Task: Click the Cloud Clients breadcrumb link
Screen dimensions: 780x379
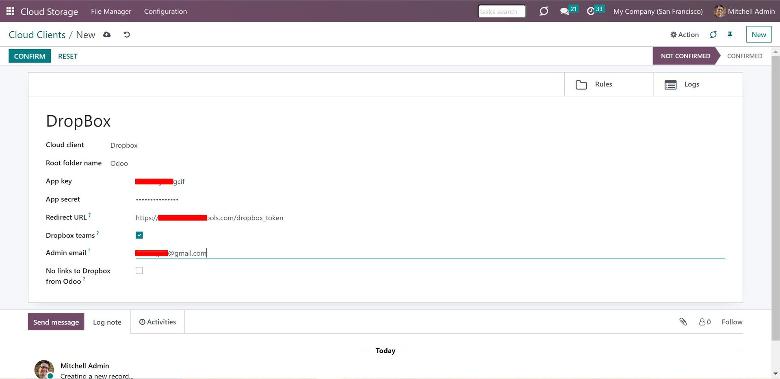Action: 37,35
